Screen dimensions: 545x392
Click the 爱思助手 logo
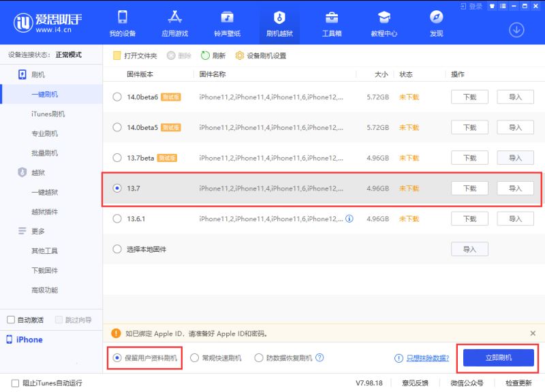(48, 23)
